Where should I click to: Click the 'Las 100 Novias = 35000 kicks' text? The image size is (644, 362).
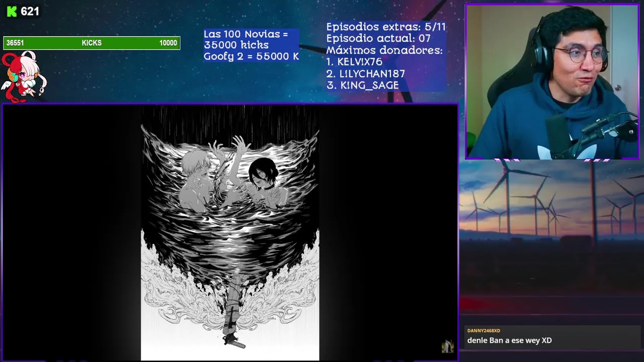pos(246,39)
